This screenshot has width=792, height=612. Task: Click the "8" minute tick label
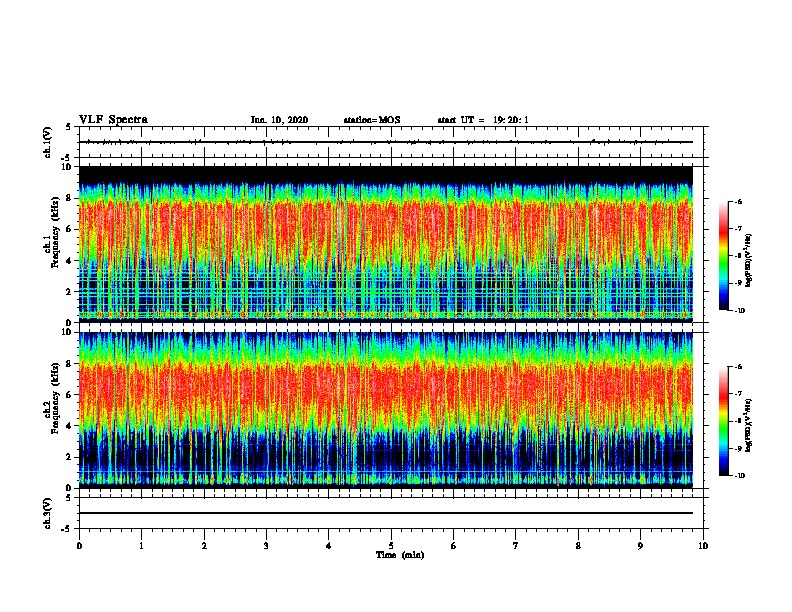pyautogui.click(x=578, y=546)
